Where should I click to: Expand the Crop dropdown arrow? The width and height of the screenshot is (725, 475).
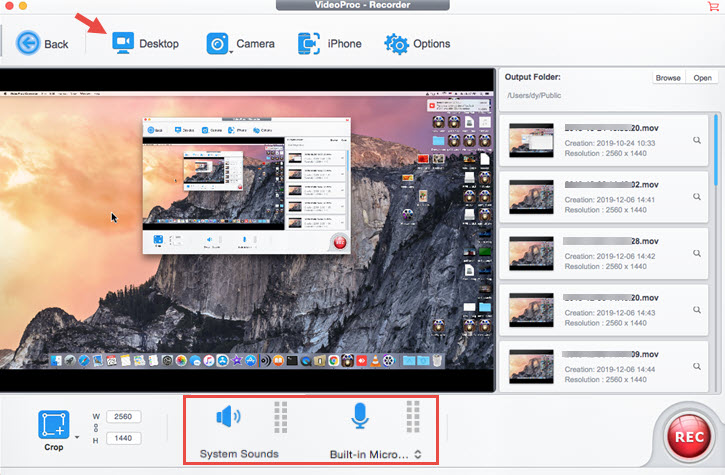(x=77, y=437)
